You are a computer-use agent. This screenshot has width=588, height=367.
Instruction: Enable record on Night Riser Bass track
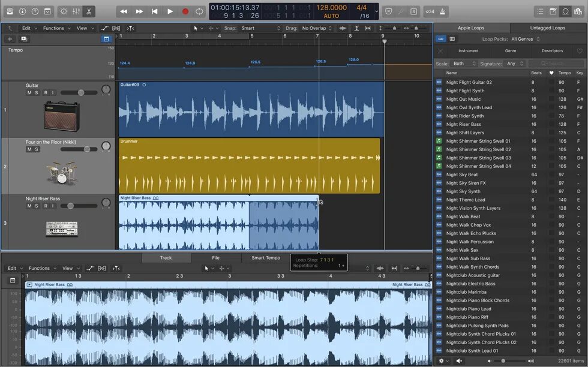coord(44,206)
